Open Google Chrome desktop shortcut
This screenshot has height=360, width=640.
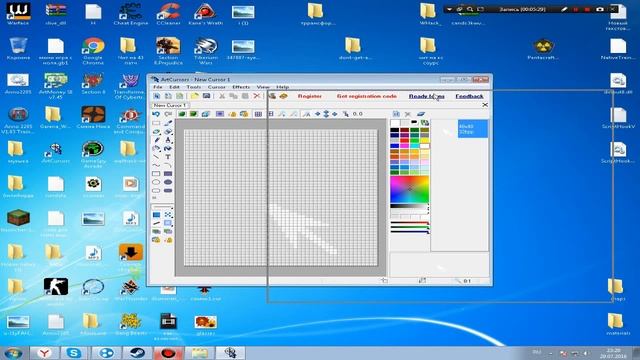(x=93, y=51)
